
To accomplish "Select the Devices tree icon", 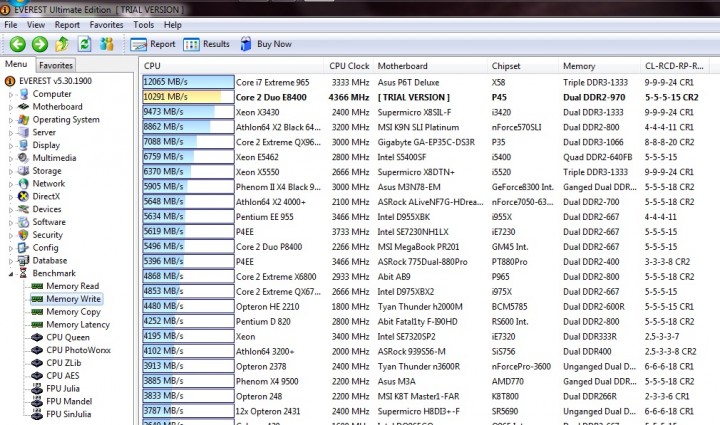I will (23, 209).
